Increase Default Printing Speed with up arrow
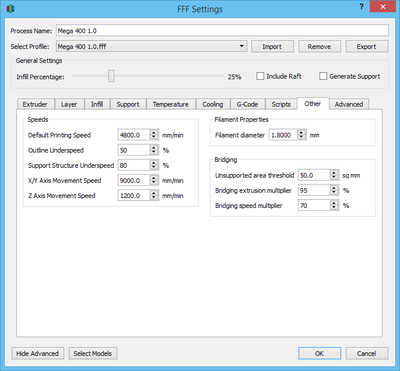The width and height of the screenshot is (400, 371). click(x=154, y=133)
